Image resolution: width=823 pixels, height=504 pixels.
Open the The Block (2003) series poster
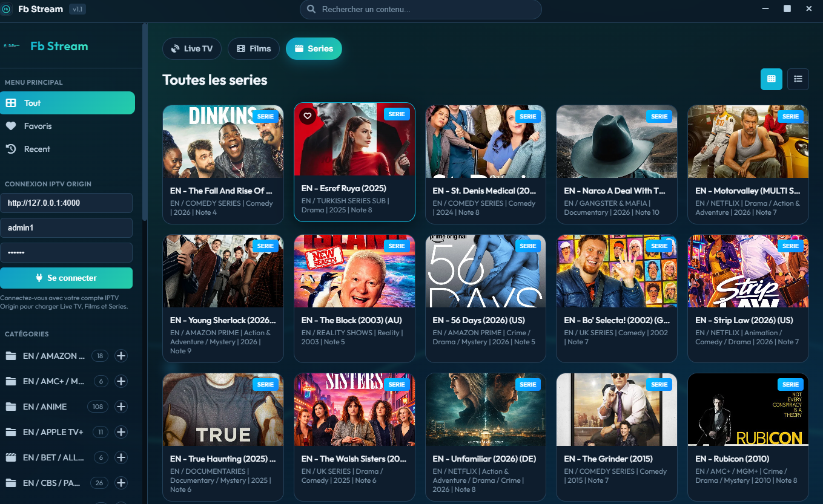(x=354, y=270)
